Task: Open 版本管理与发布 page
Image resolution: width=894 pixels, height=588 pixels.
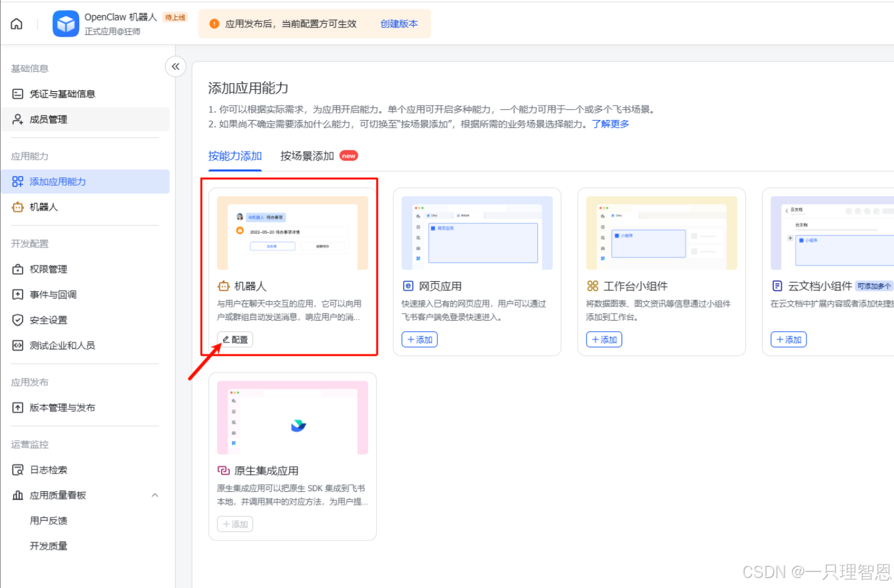Action: click(x=85, y=407)
